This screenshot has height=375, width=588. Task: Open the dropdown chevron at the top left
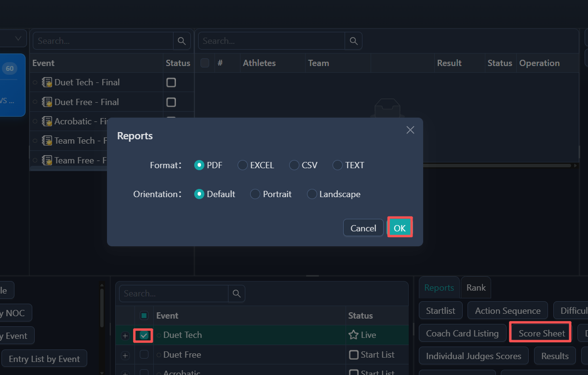click(19, 38)
